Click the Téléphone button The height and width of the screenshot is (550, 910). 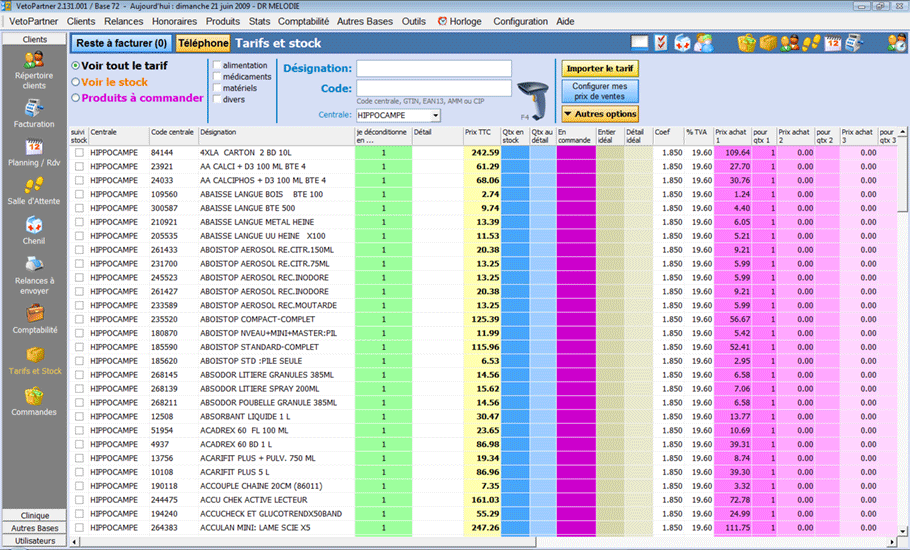click(203, 43)
